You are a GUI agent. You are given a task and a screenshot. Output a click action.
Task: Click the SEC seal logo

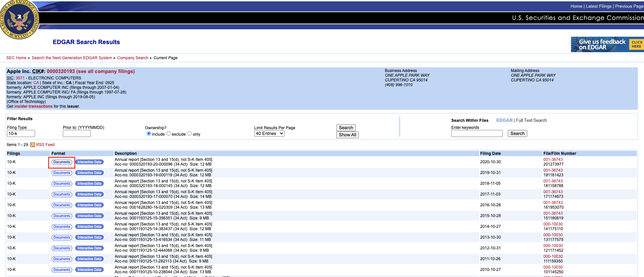pyautogui.click(x=19, y=20)
